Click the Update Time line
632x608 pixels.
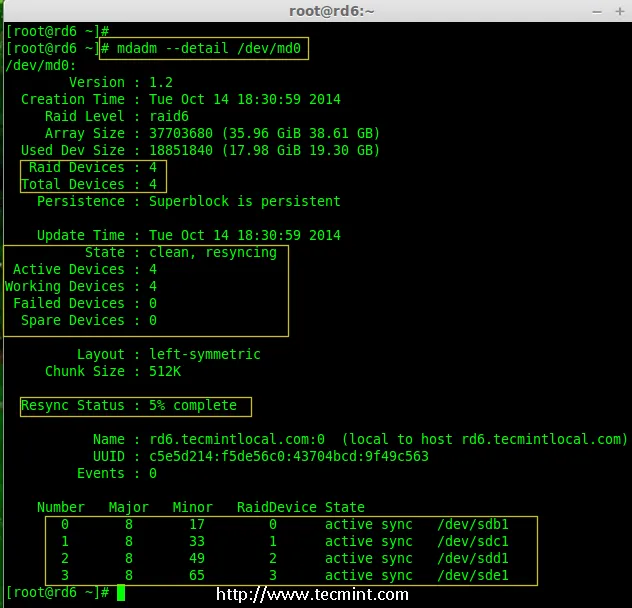(x=189, y=235)
